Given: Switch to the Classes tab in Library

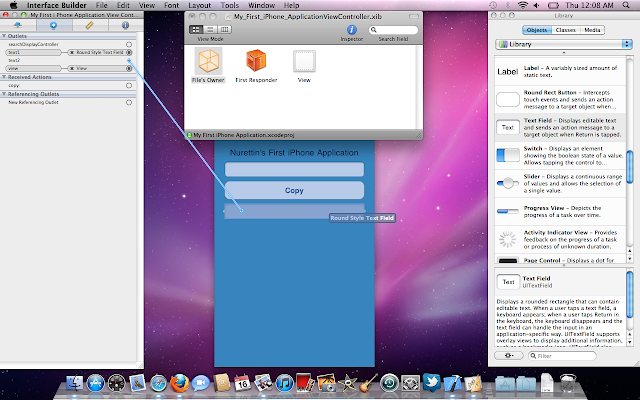Looking at the screenshot, I should 565,30.
